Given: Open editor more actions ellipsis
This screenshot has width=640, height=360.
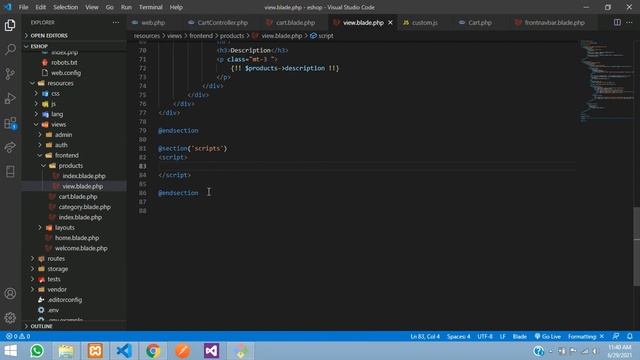Looking at the screenshot, I should coord(629,22).
